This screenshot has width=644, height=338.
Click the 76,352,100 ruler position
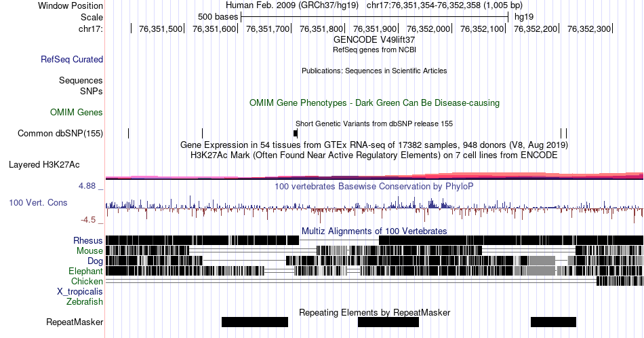tap(482, 29)
